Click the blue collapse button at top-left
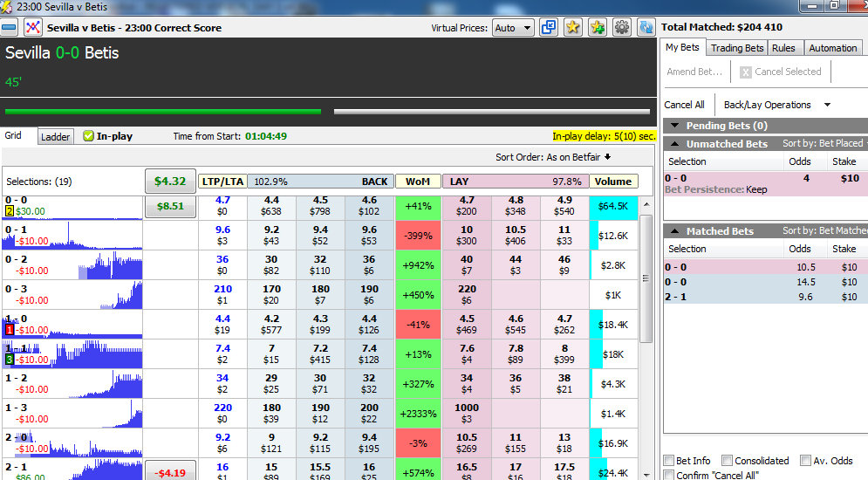Image resolution: width=868 pixels, height=480 pixels. (10, 27)
